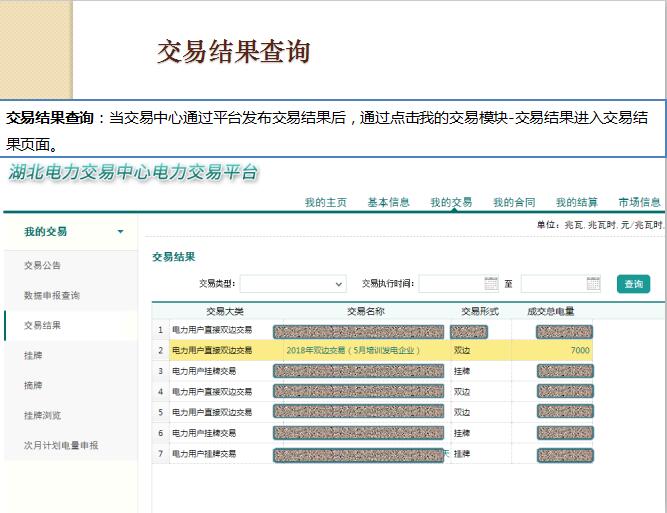Click the 2018年双边交易 transaction name link
Image resolution: width=667 pixels, height=513 pixels.
point(352,351)
